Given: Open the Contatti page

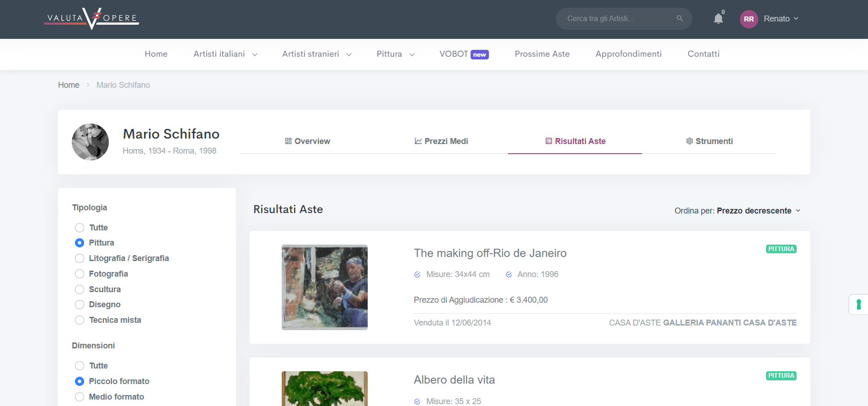Looking at the screenshot, I should 703,54.
